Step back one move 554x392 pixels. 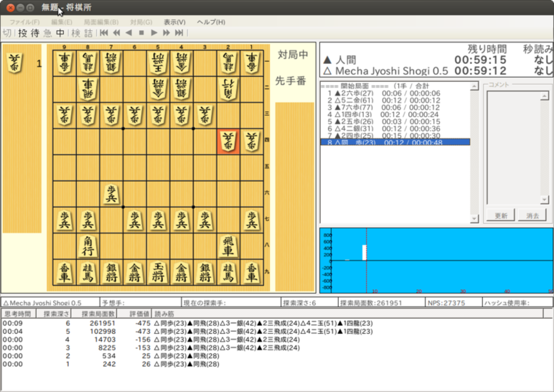[129, 33]
